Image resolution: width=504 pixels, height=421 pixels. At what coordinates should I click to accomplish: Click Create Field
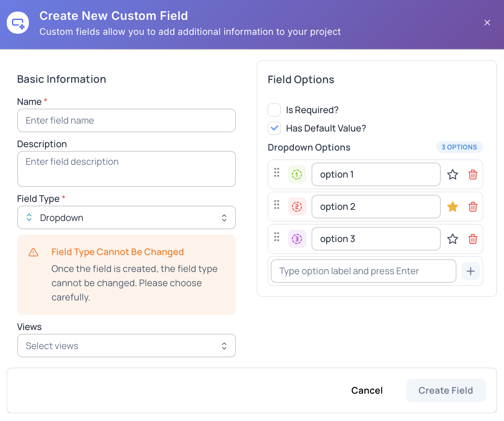[446, 390]
